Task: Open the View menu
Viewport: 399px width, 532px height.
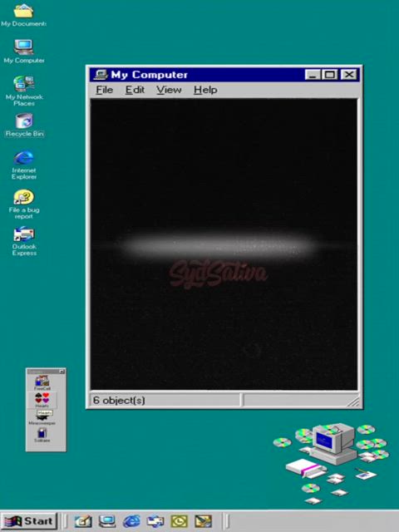Action: 169,90
